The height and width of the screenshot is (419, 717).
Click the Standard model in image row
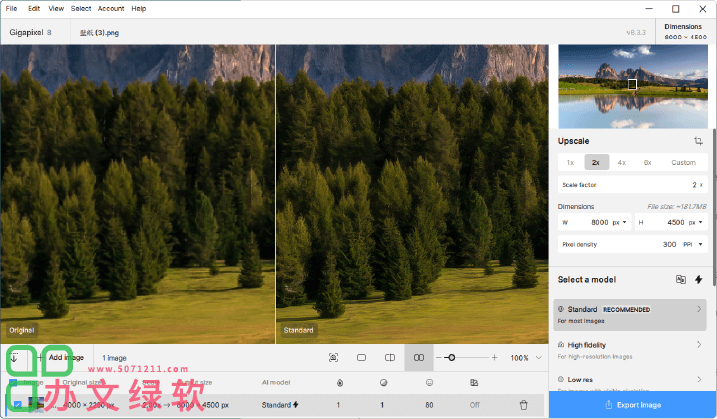280,405
